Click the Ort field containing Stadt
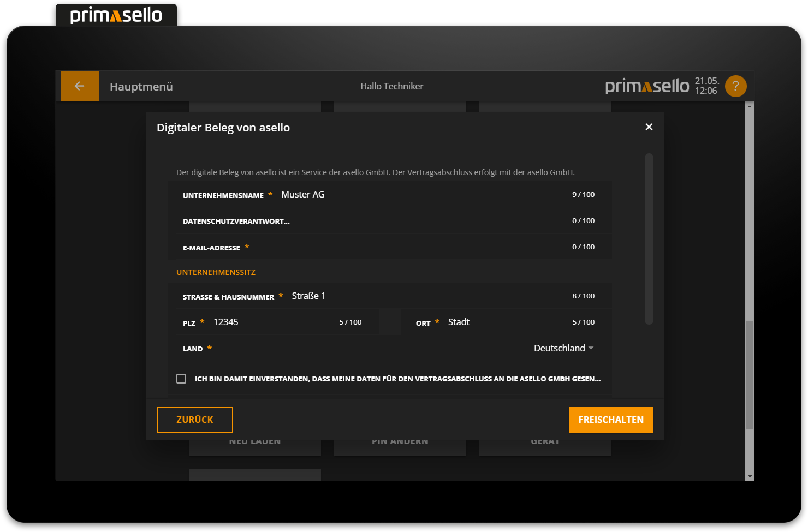The height and width of the screenshot is (532, 808). 508,322
